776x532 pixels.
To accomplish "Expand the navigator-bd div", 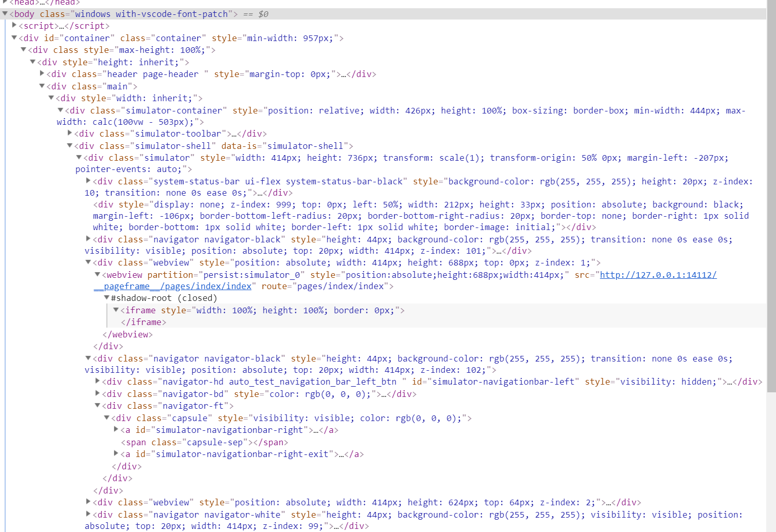I will (x=98, y=393).
